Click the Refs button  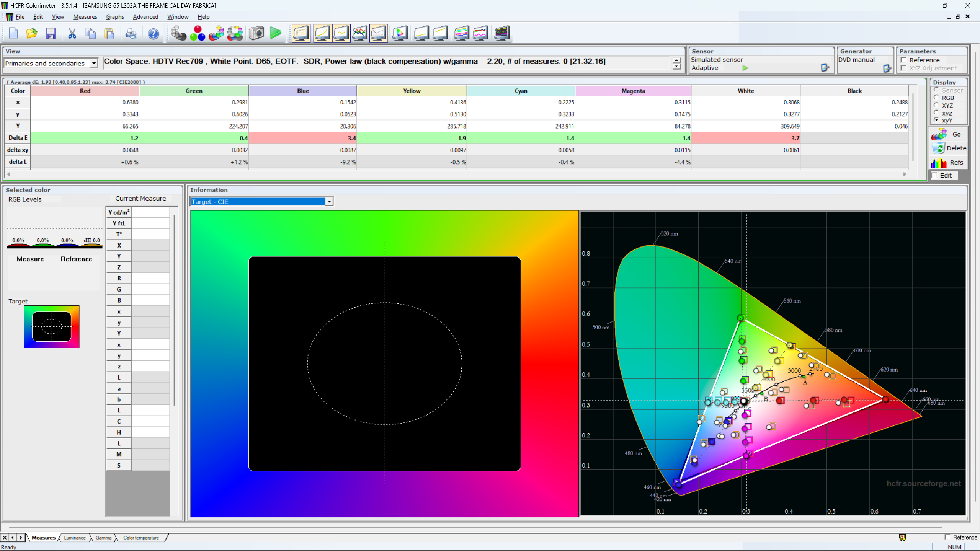[949, 163]
